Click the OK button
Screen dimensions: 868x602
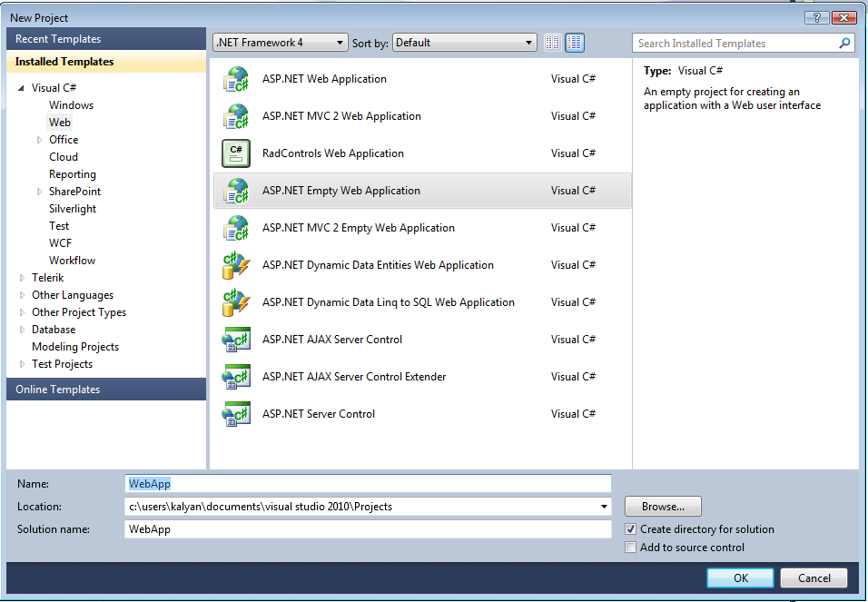click(x=740, y=578)
